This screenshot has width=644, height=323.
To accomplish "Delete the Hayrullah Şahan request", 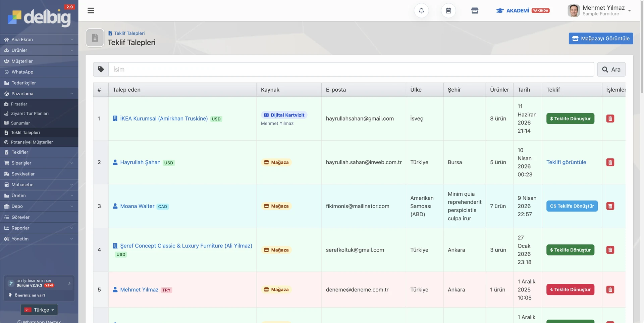I will tap(610, 163).
